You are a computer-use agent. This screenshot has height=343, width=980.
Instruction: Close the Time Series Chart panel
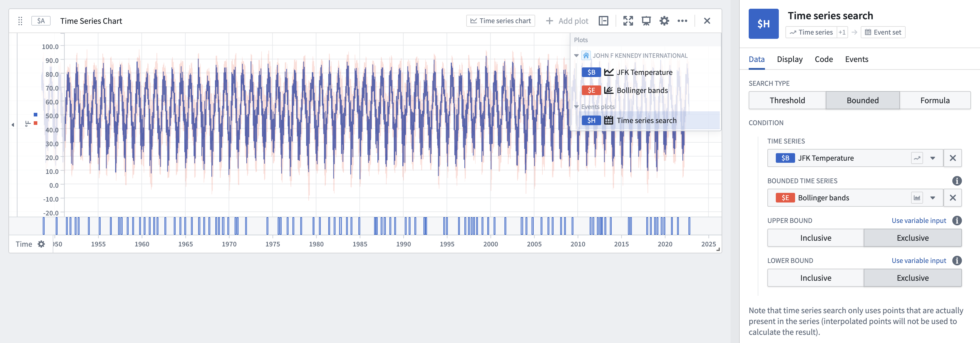707,21
